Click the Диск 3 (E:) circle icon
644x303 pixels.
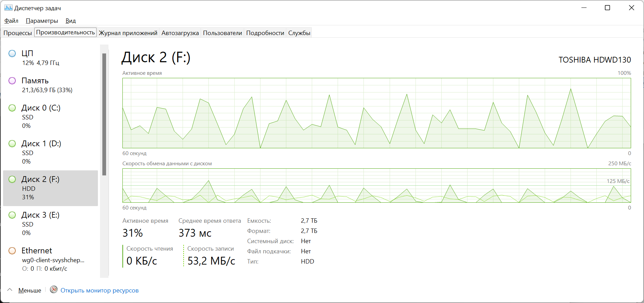(12, 215)
